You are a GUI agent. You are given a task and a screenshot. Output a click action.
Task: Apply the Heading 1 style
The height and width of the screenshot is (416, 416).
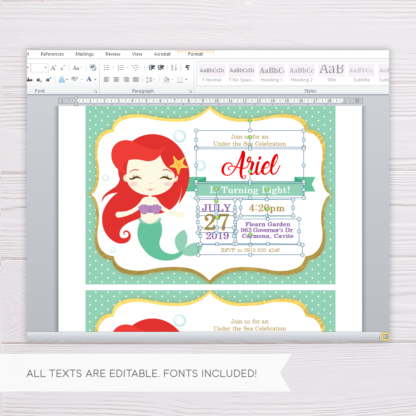pyautogui.click(x=272, y=74)
